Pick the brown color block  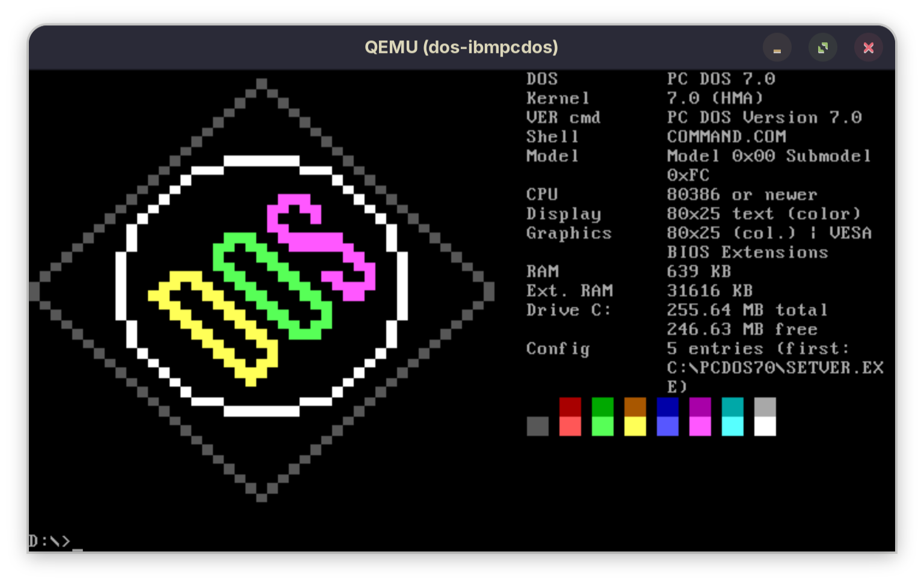click(x=635, y=407)
